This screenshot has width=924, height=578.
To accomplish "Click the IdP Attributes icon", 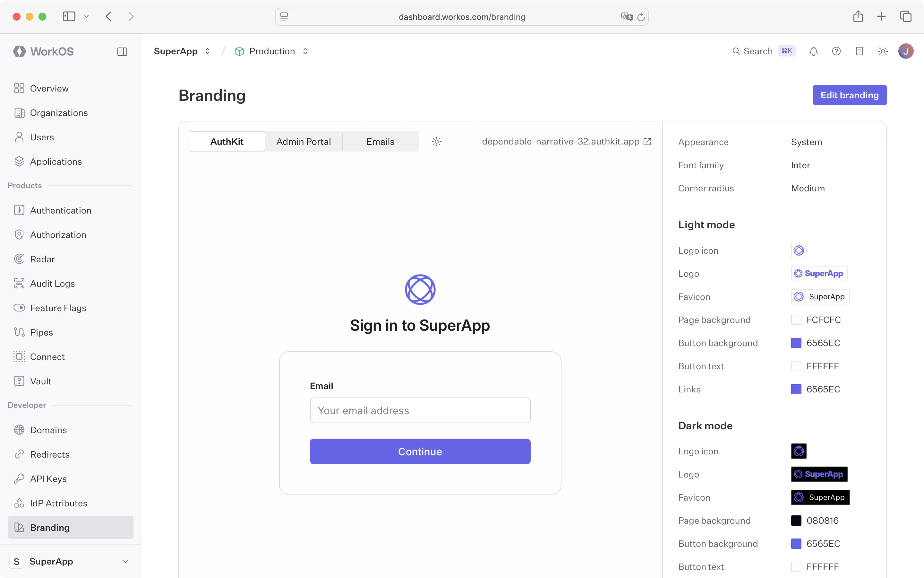I will point(19,503).
